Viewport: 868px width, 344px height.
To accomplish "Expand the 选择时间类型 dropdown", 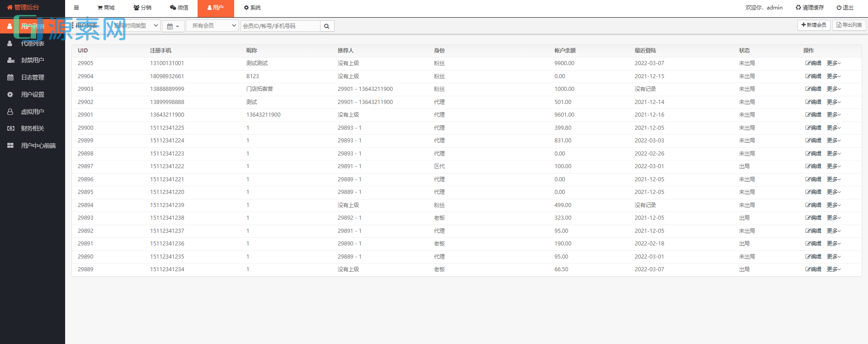I will coord(136,26).
